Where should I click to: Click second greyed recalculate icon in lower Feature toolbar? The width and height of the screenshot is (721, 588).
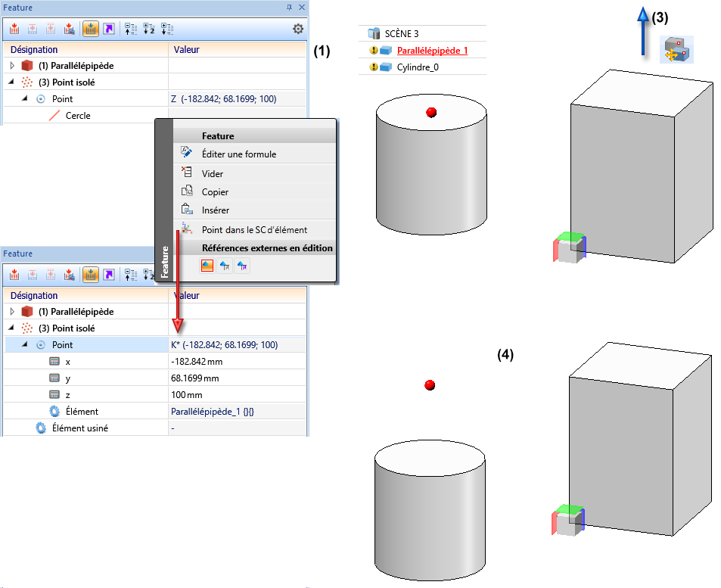[33, 275]
